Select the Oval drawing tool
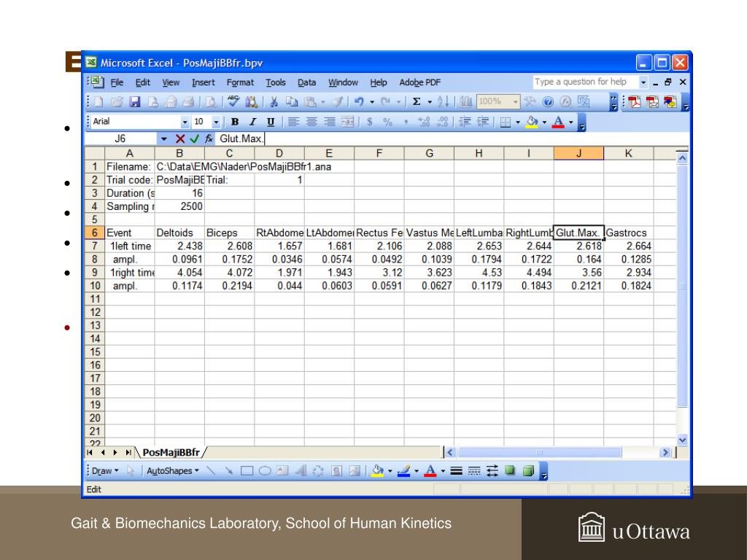The image size is (747, 560). [266, 471]
